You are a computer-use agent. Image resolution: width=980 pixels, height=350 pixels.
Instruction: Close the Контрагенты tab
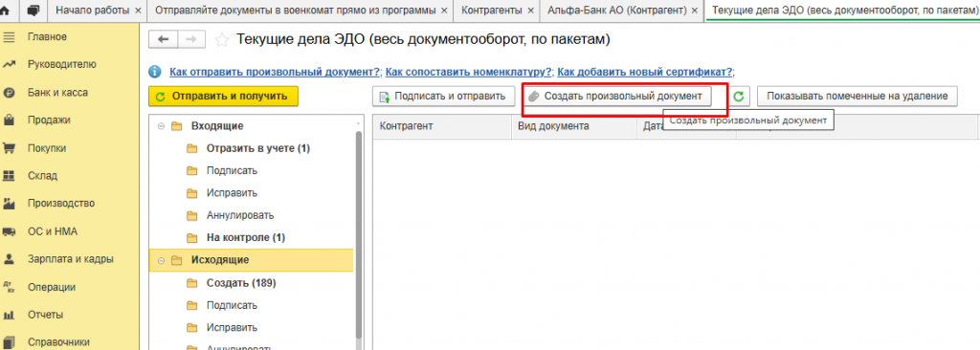[530, 11]
